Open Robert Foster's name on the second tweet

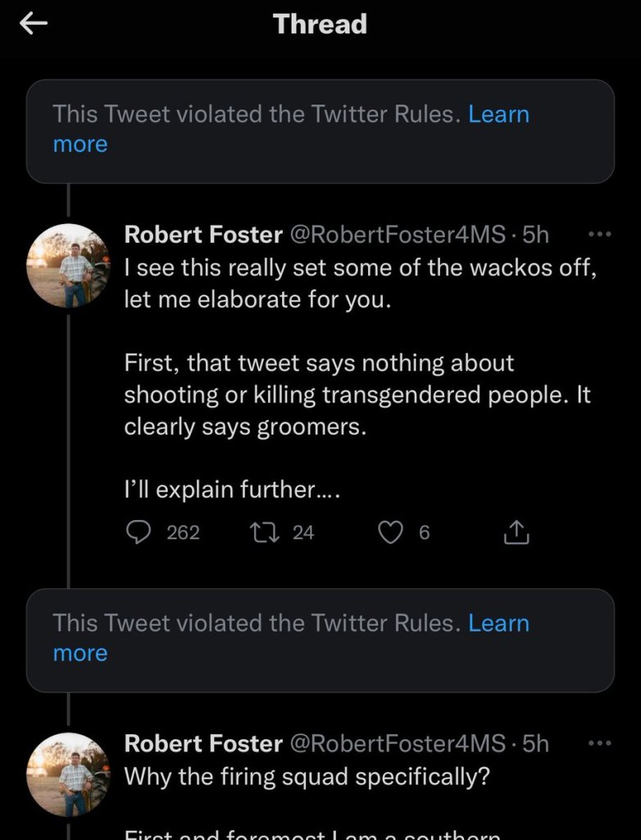click(x=203, y=743)
